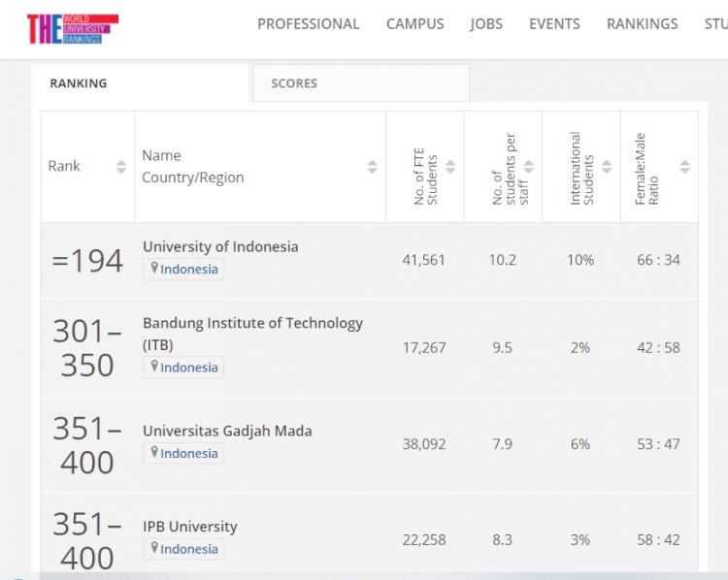728x580 pixels.
Task: Sort by Name Country/Region arrows
Action: (x=373, y=167)
